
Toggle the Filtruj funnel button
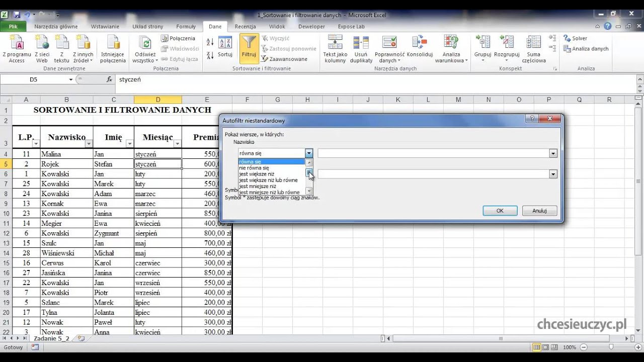point(249,48)
